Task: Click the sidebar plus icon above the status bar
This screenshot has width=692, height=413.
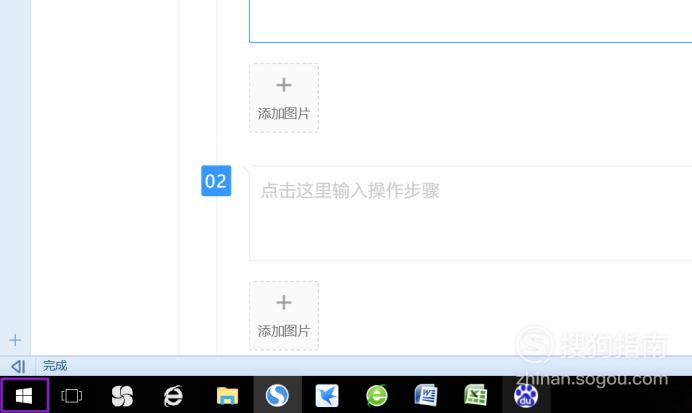Action: click(x=15, y=340)
